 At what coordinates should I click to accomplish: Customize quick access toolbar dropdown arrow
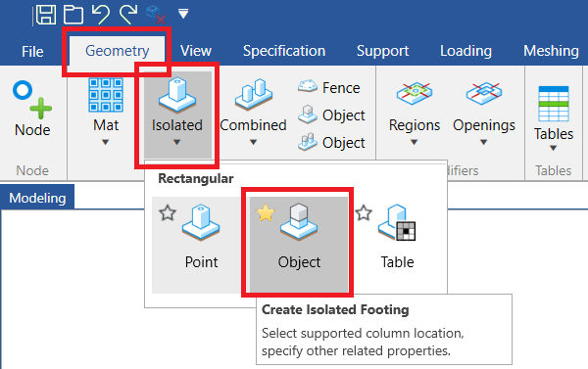pyautogui.click(x=183, y=15)
